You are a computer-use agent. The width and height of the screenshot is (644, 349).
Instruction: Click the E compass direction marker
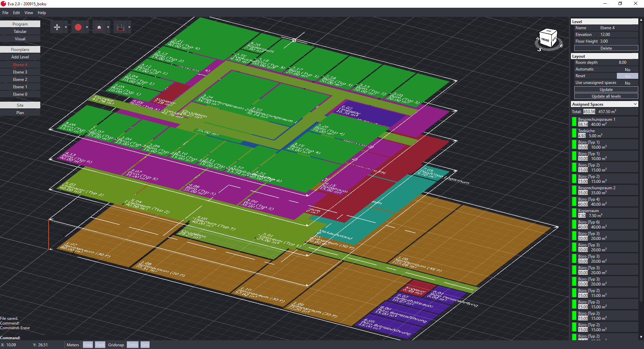click(561, 46)
